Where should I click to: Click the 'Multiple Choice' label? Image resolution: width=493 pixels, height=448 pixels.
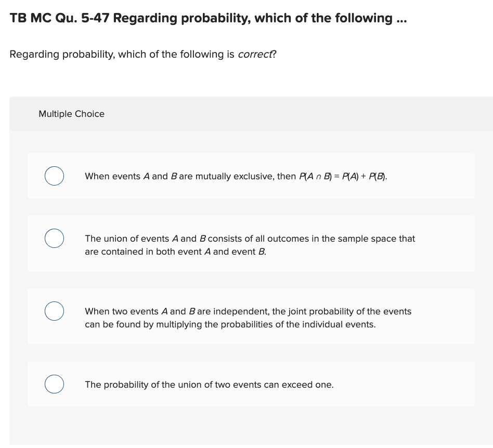[x=71, y=114]
